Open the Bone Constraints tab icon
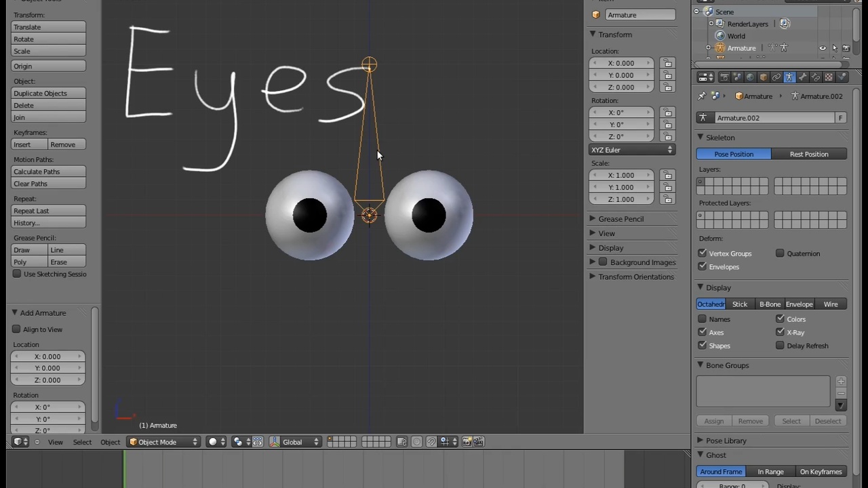The image size is (868, 488). pyautogui.click(x=816, y=77)
